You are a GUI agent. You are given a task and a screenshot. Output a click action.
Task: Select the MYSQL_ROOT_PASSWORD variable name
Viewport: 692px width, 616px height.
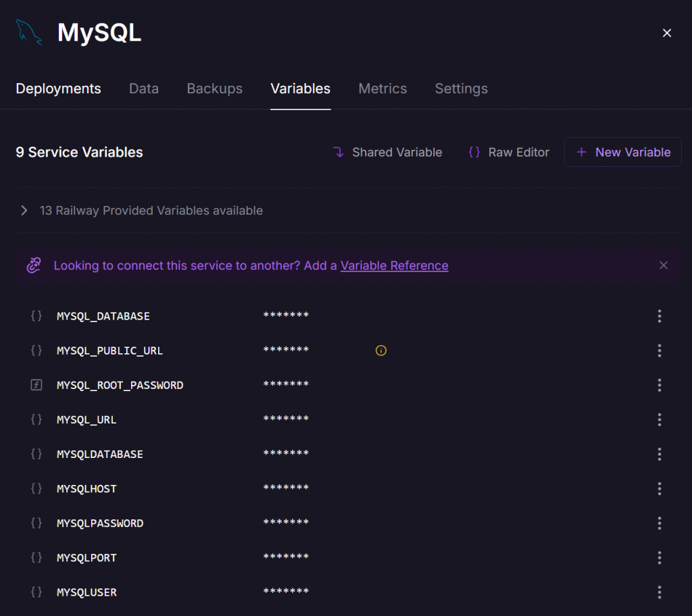click(120, 385)
